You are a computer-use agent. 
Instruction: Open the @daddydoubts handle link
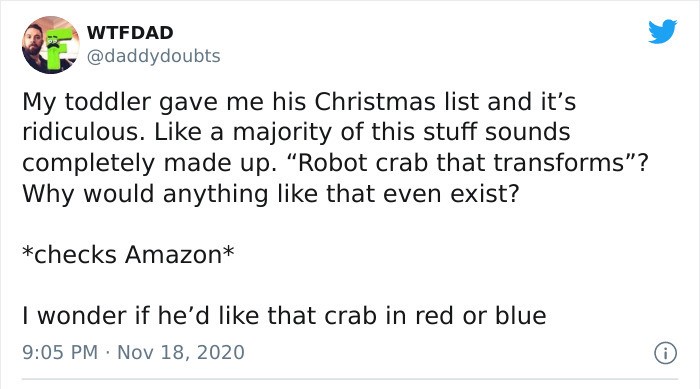(153, 56)
